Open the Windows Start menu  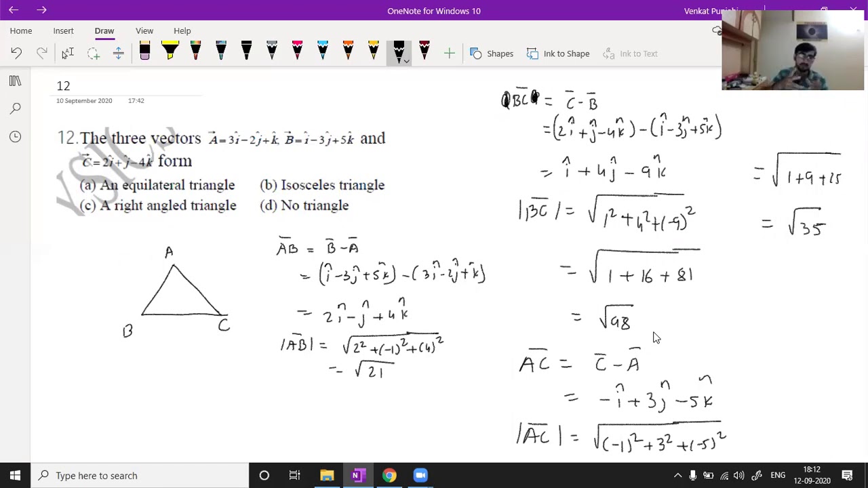coord(15,475)
